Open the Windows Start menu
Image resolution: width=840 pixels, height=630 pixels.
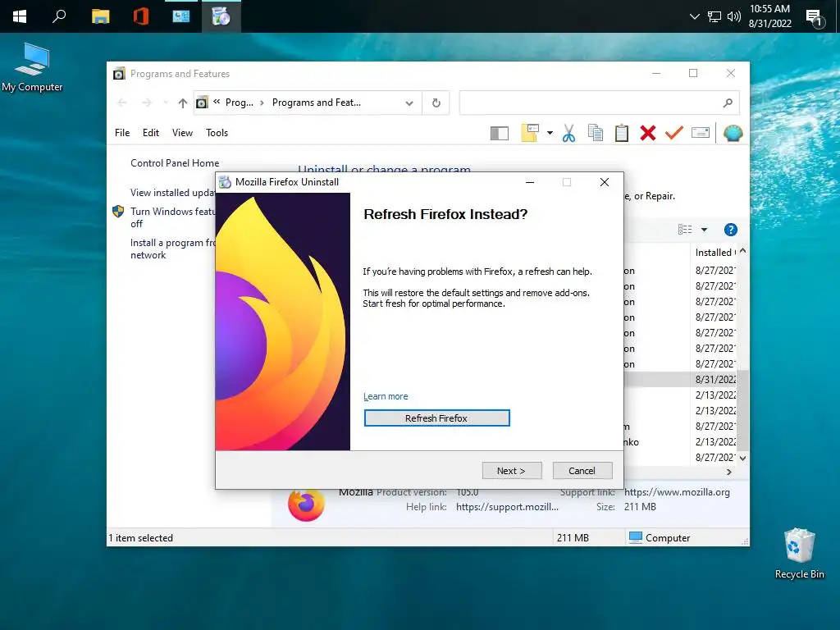20,16
